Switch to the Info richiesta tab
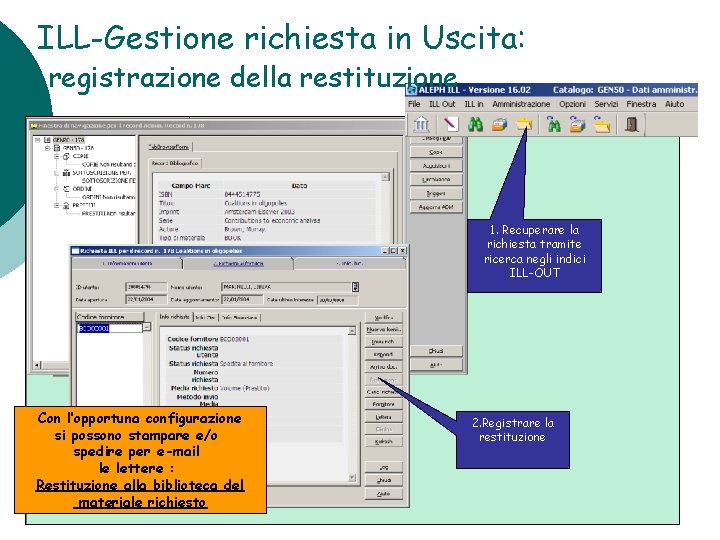 pos(174,317)
